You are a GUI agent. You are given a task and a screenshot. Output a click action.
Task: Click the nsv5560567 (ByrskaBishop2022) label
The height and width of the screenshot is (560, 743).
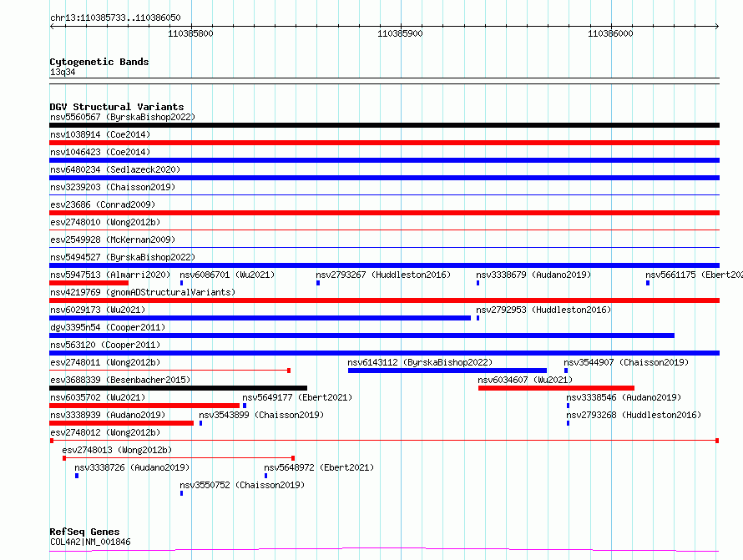pyautogui.click(x=123, y=117)
